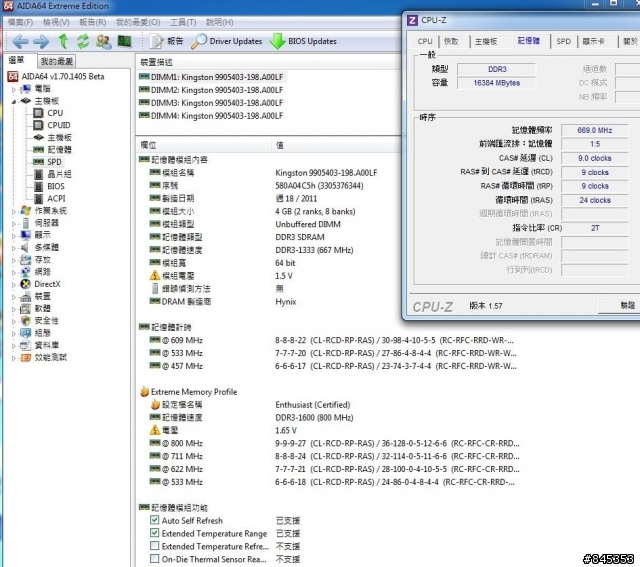The height and width of the screenshot is (567, 640).
Task: Click the warning icon beside 1.65 V
Action: point(155,430)
